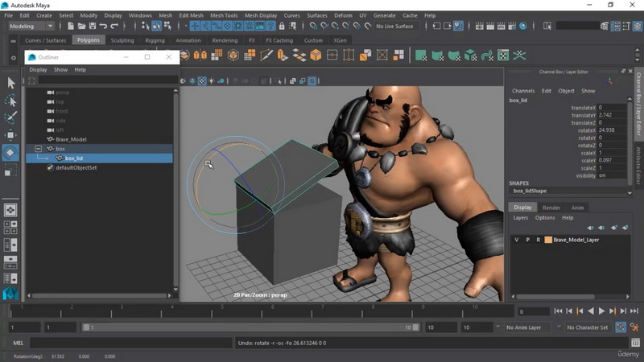Open the Script Editor icon
Viewport: 644px width, 362px height.
[635, 343]
